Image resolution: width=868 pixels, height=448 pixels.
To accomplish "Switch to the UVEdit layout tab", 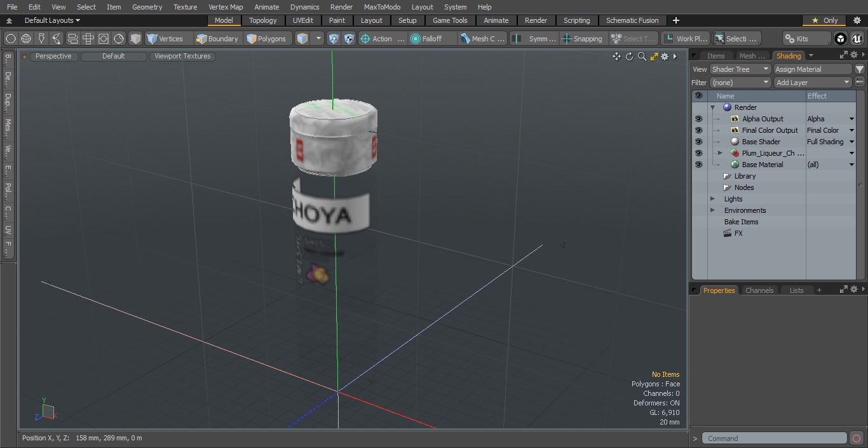I will [303, 20].
